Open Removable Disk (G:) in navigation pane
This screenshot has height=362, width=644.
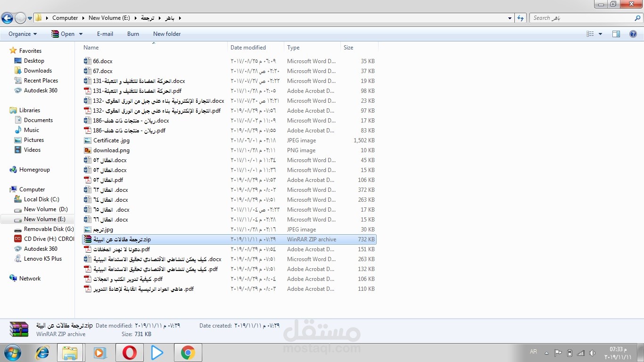pos(49,229)
